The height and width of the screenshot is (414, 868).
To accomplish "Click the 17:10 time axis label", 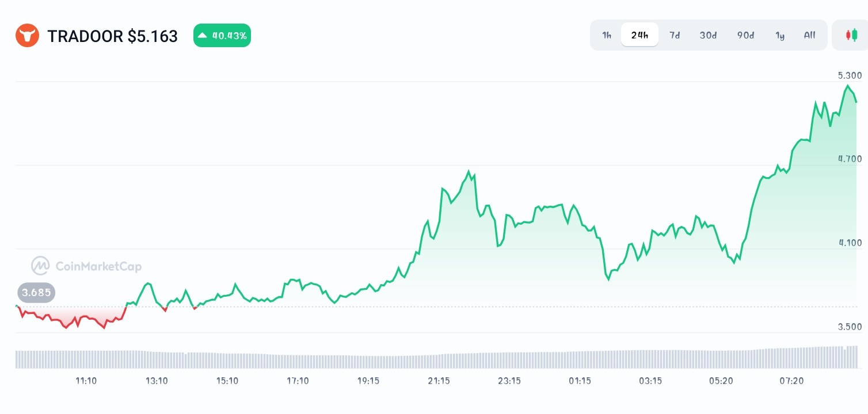I will click(x=298, y=381).
